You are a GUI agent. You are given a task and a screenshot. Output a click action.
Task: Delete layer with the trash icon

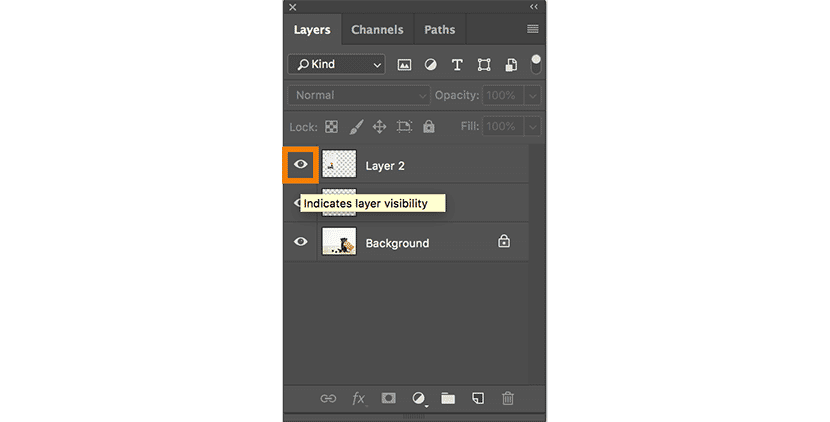click(x=508, y=398)
